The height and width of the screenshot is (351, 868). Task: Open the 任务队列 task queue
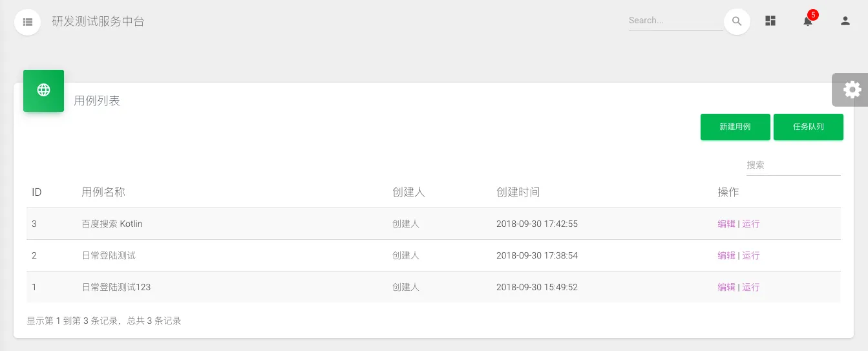[x=808, y=127]
